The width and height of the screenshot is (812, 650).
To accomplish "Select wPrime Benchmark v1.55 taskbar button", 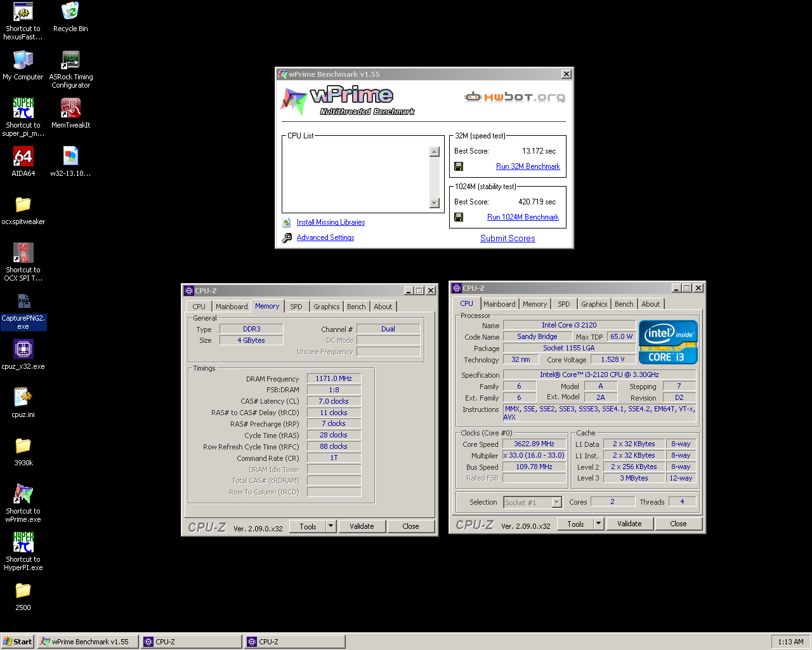I will pyautogui.click(x=88, y=642).
